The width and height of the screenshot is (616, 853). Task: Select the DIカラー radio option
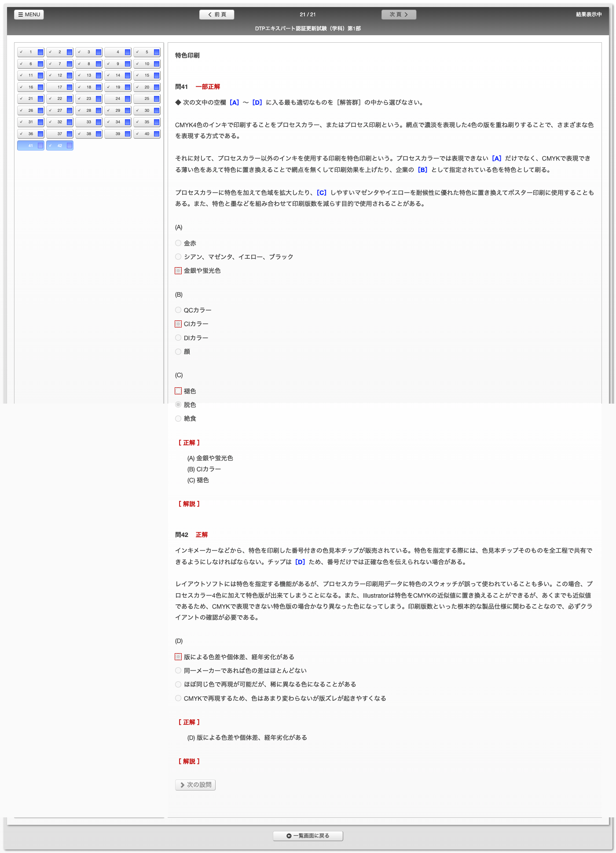[178, 338]
